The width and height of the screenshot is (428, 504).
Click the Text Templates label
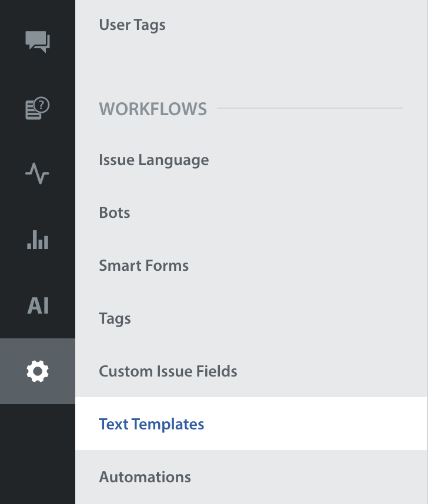click(151, 424)
